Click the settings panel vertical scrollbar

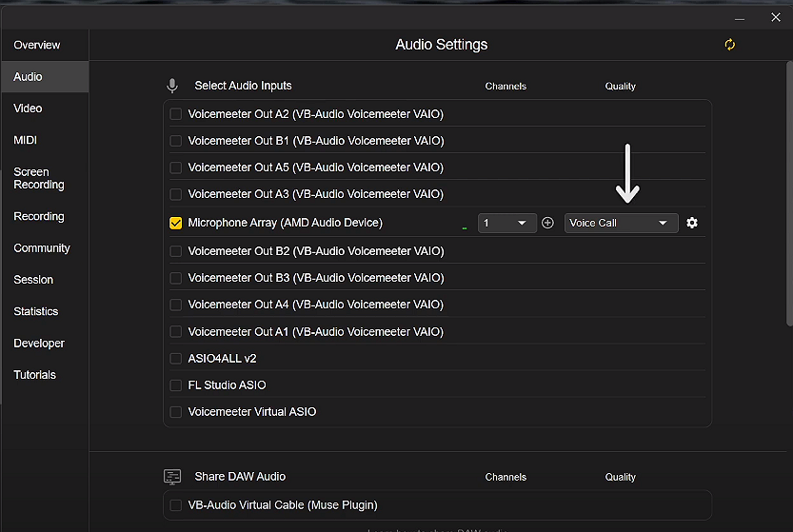(x=789, y=194)
